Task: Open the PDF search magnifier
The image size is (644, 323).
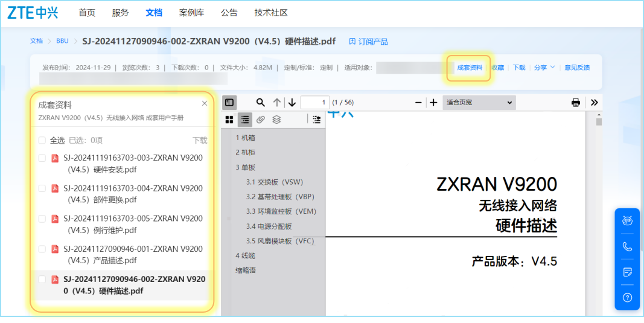Action: [x=260, y=102]
